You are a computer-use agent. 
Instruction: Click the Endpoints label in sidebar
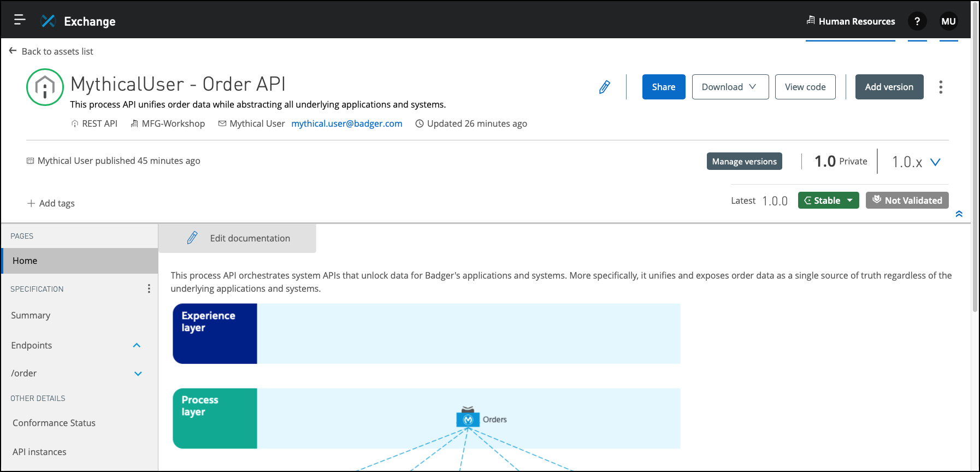[32, 345]
